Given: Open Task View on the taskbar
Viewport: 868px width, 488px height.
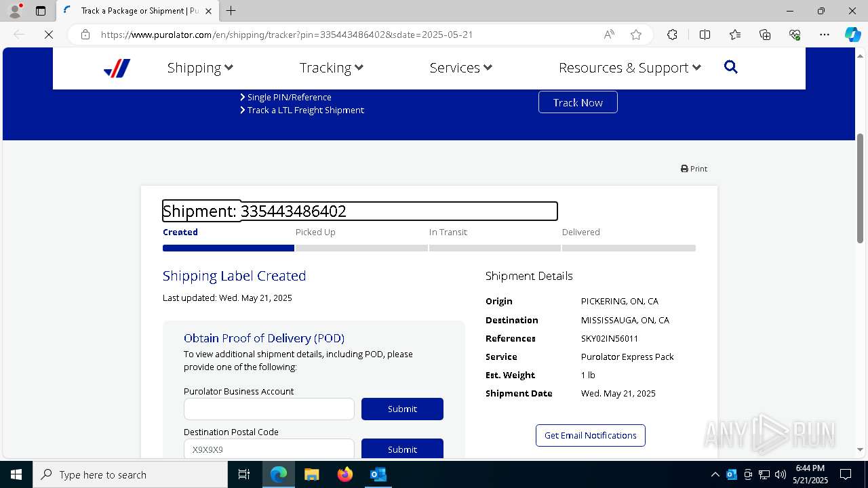Looking at the screenshot, I should click(x=244, y=474).
